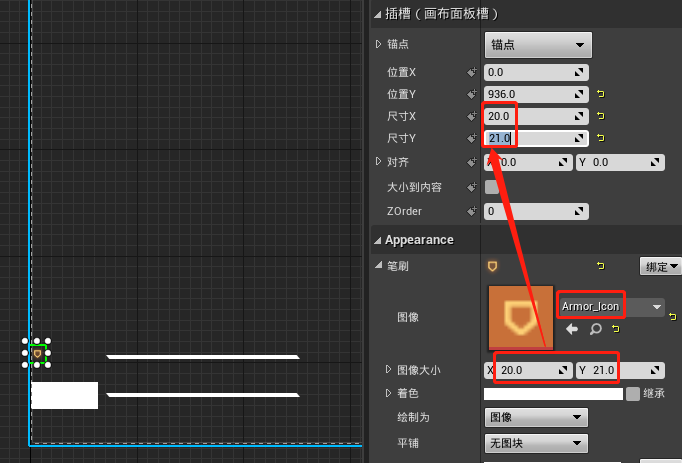Reset 尺寸Y to default with yellow arrow
Viewport: 682px width, 463px height.
point(601,138)
